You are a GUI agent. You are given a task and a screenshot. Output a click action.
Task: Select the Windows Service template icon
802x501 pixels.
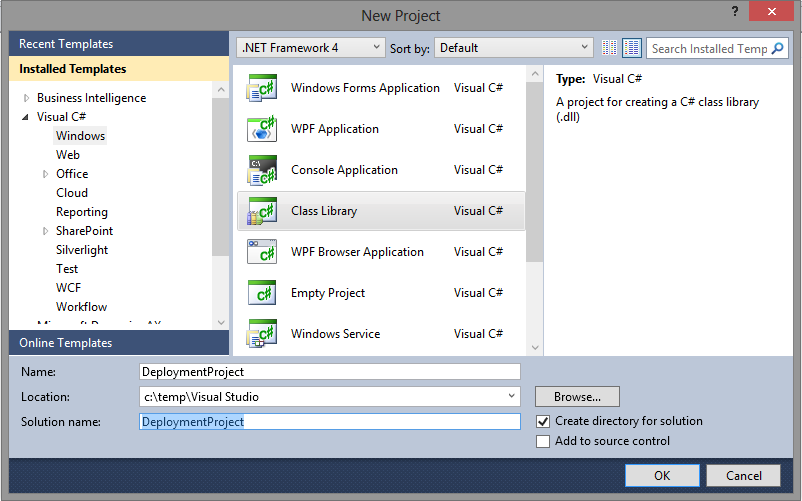262,334
